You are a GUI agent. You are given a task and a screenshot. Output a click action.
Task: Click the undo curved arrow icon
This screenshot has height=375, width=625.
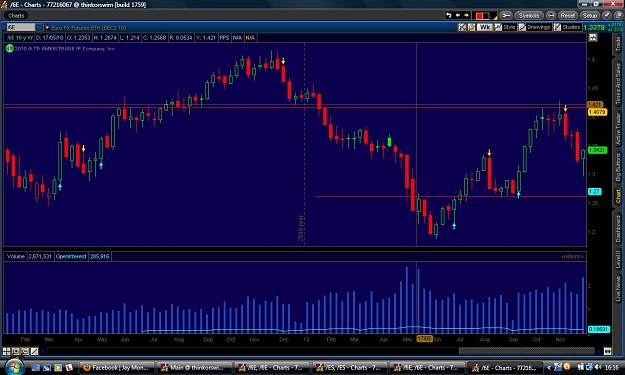(449, 15)
